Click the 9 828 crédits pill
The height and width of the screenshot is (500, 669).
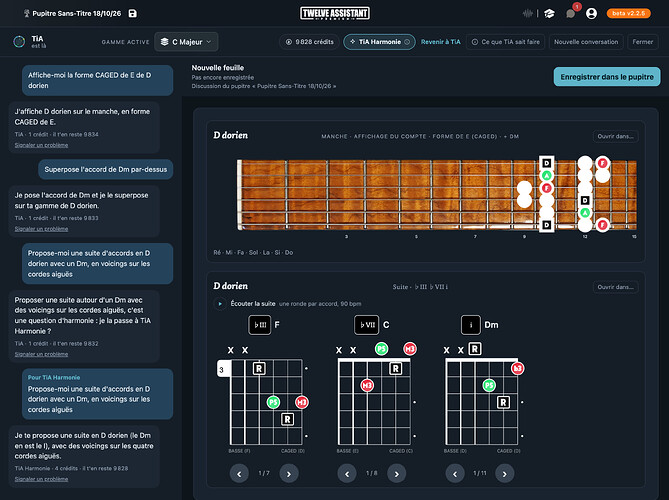click(310, 42)
